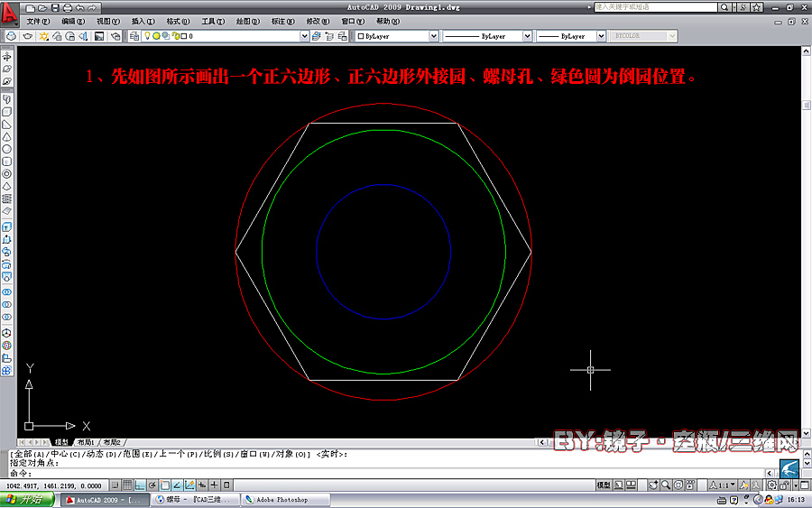Click the Layer Previous icon

click(x=329, y=36)
